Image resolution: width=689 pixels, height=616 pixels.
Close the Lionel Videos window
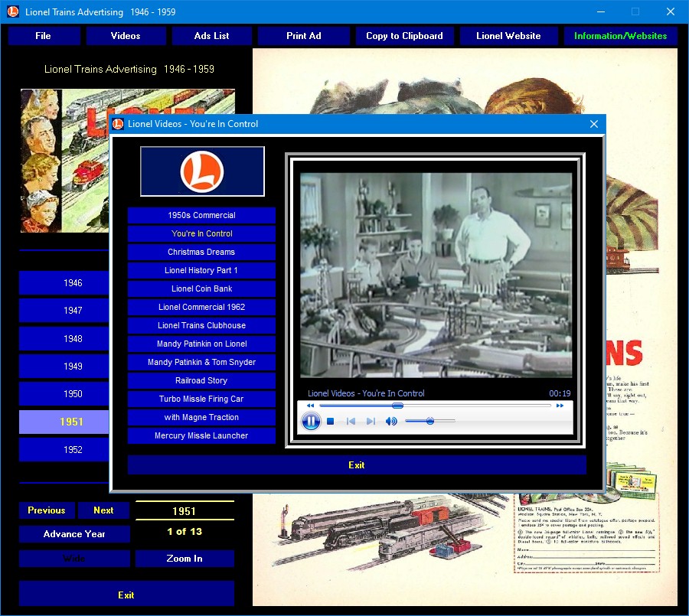tap(594, 124)
